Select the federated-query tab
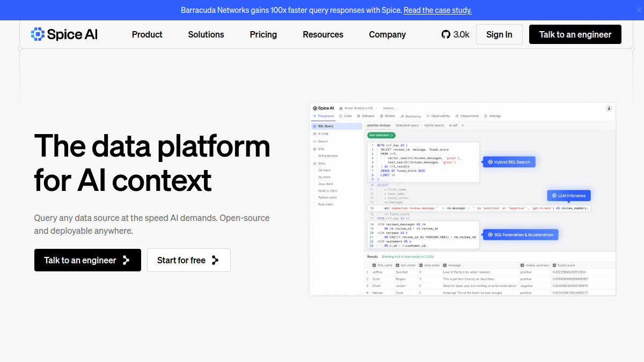The image size is (644, 362). pyautogui.click(x=407, y=125)
